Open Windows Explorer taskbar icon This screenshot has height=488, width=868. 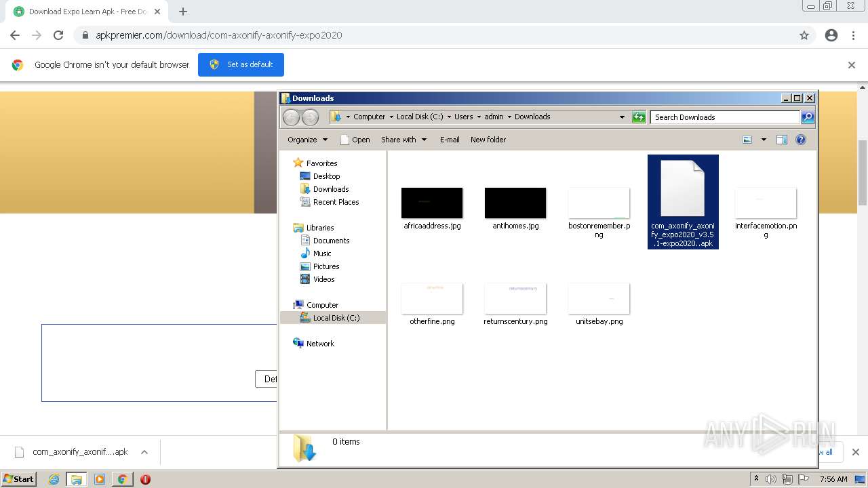(77, 479)
